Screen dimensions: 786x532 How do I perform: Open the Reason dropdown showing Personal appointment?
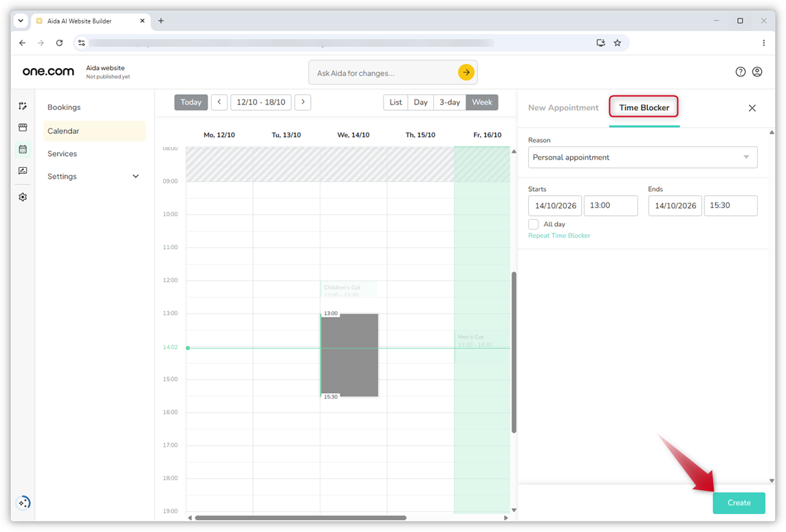642,157
